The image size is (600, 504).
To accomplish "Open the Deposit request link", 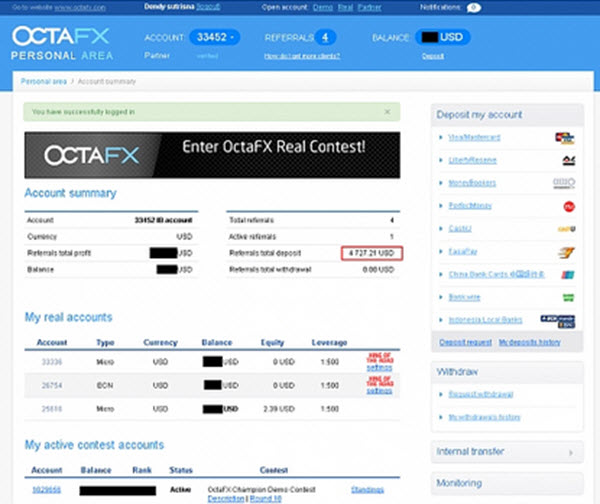I will click(465, 342).
